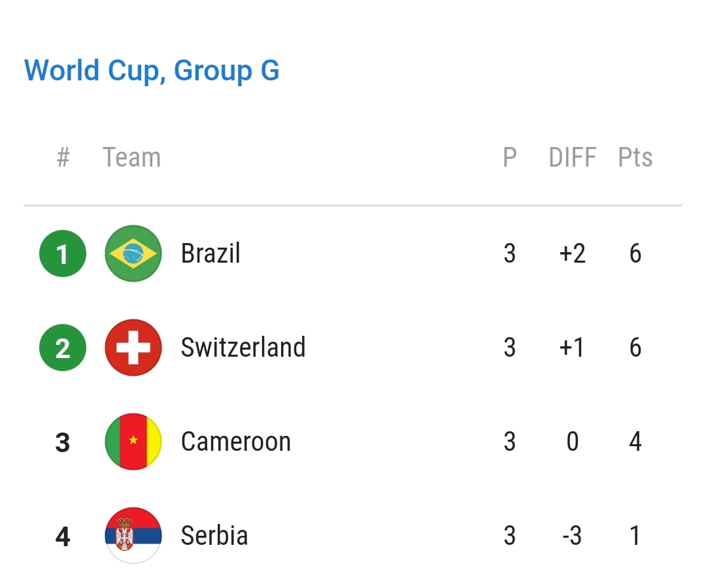
Task: Click the Team column header
Action: pos(131,157)
